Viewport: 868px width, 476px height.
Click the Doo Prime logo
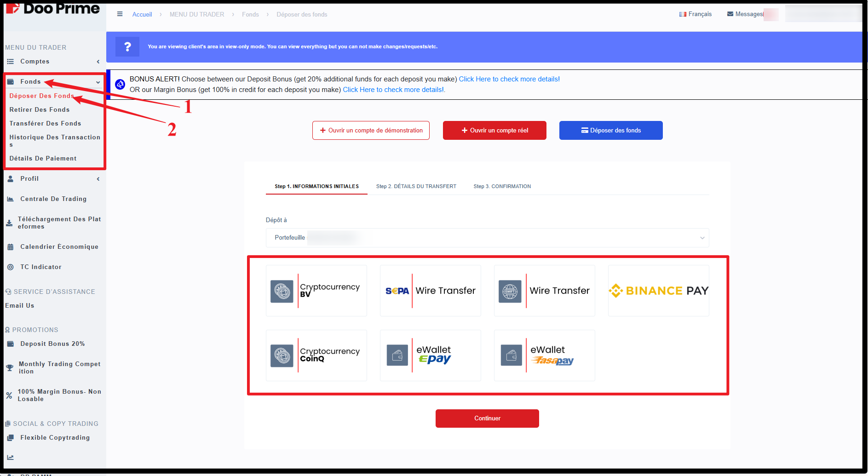point(52,8)
